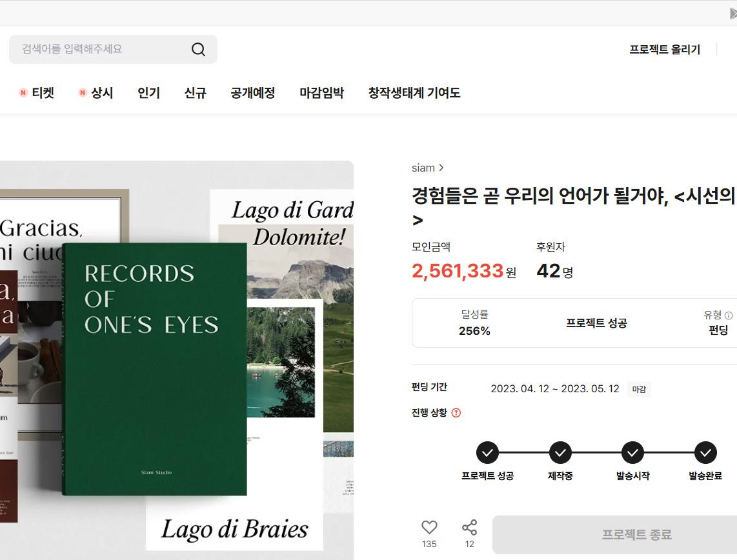Open the 티켓 menu tab

pos(37,92)
